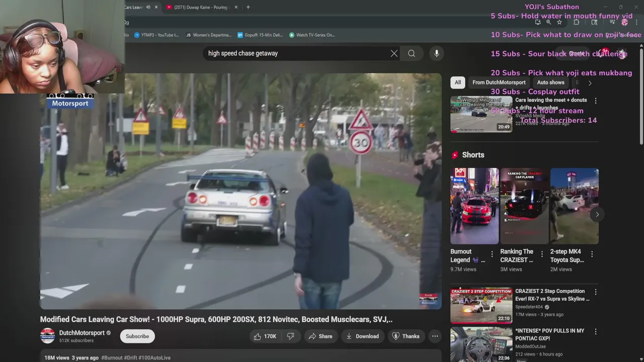Click the main video player
This screenshot has height=362, width=644.
[x=241, y=191]
